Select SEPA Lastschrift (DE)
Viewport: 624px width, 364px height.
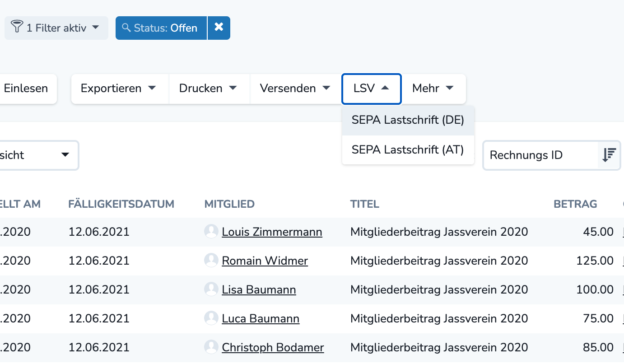(408, 120)
